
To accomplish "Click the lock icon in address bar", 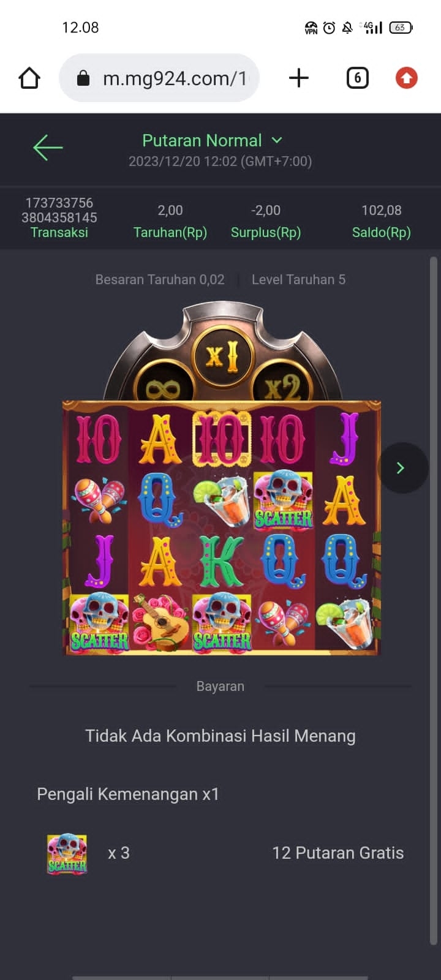I will [83, 78].
